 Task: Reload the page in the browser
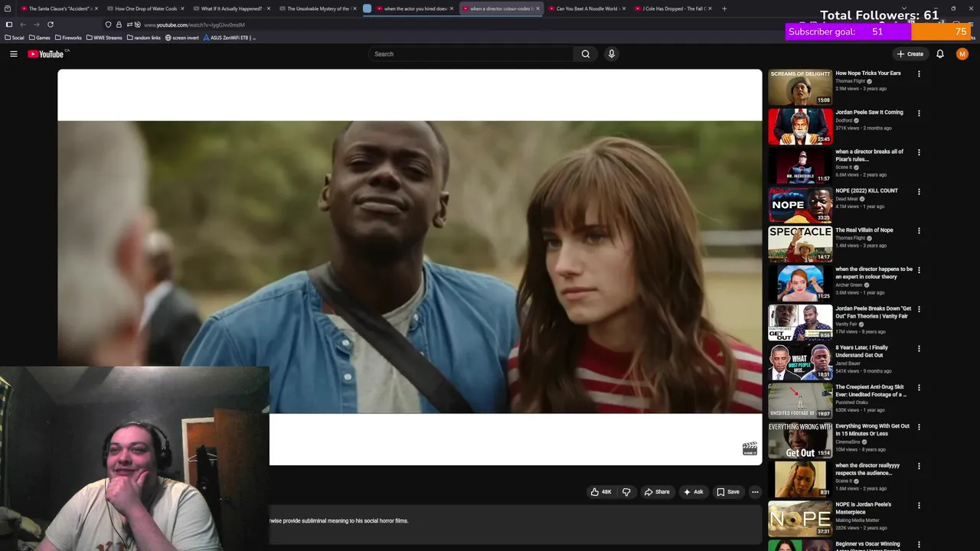[51, 24]
